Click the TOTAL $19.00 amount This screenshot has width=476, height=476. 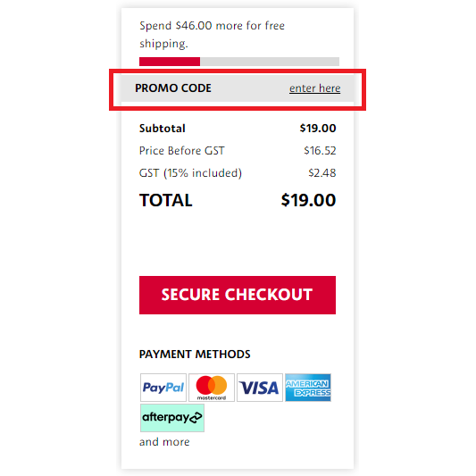[308, 200]
